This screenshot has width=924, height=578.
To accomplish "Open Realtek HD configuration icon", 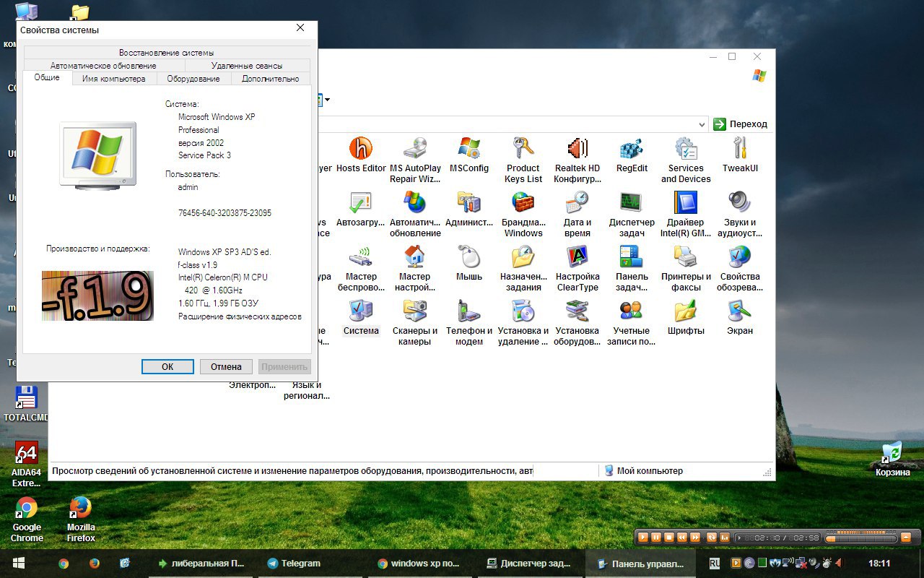I will coord(577,160).
